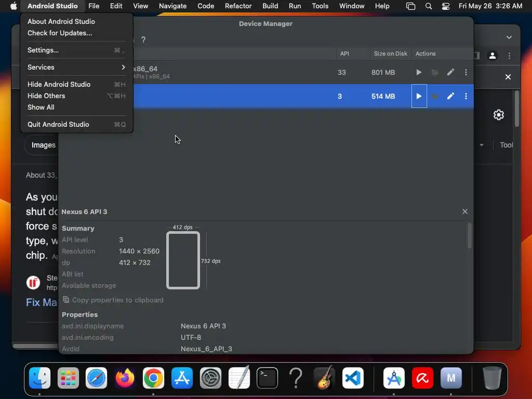532x399 pixels.
Task: Open Chrome's three-dot menu
Action: coord(509,56)
